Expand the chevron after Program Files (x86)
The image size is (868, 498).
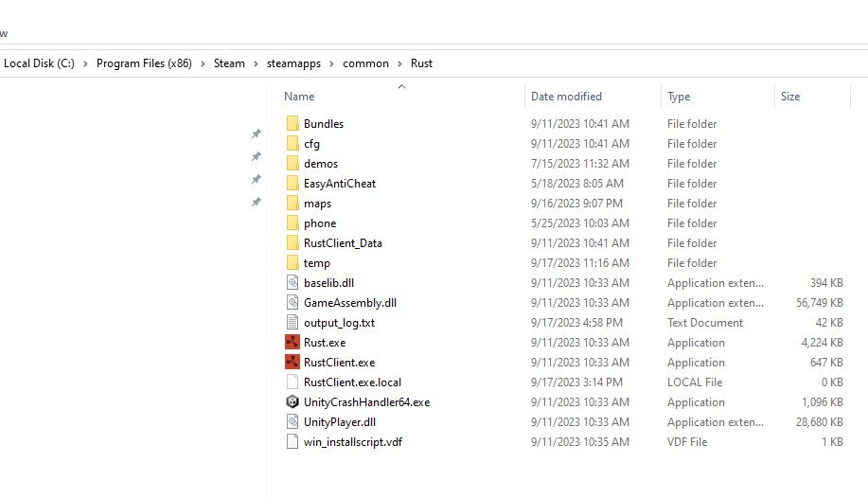click(x=203, y=63)
